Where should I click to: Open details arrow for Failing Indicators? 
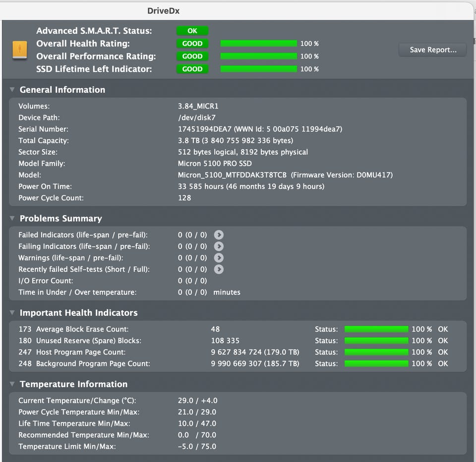(219, 246)
